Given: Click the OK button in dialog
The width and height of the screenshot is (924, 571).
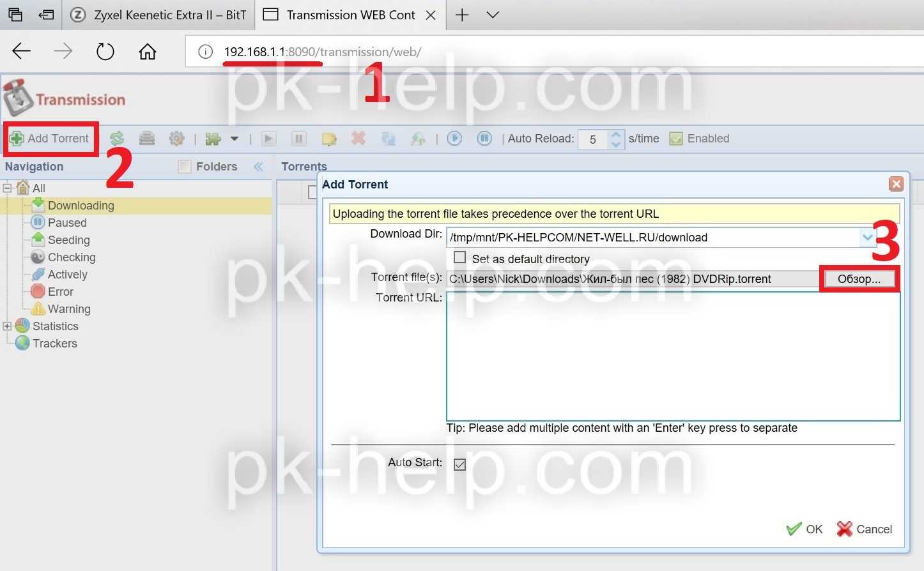Looking at the screenshot, I should click(x=805, y=529).
